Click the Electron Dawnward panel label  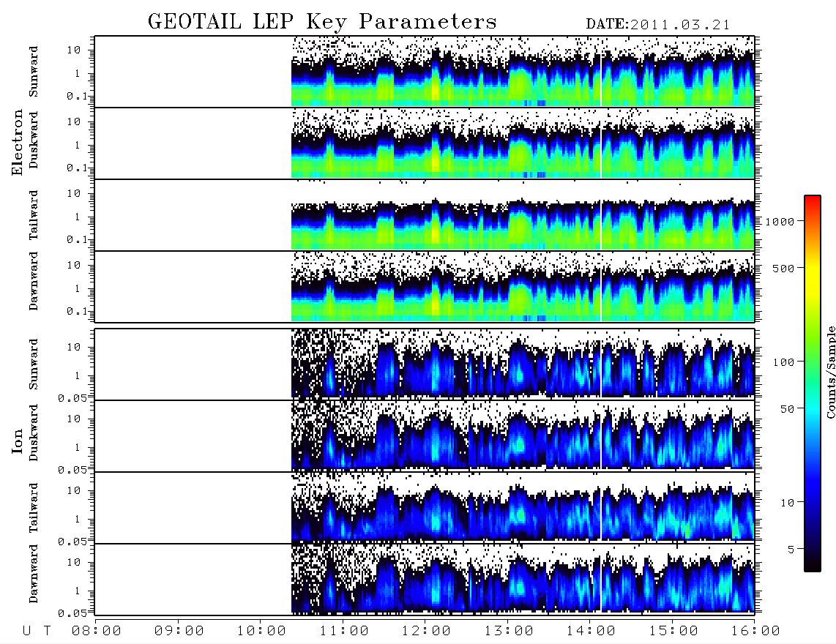[x=34, y=281]
